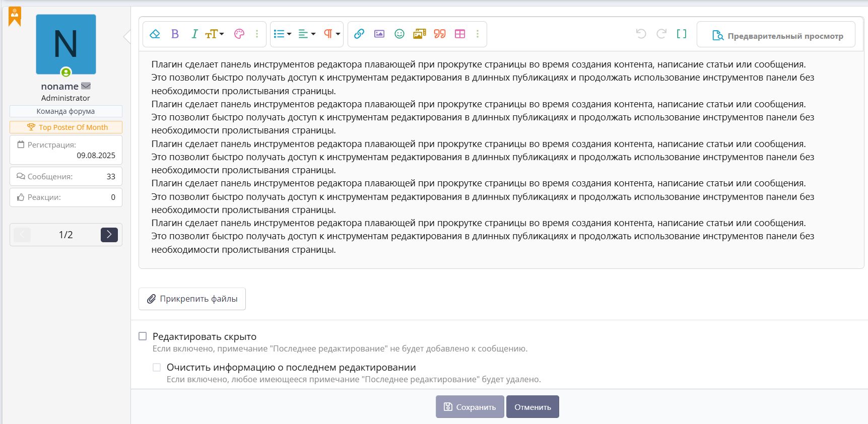Insert a table
Viewport: 868px width, 424px height.
tap(460, 34)
